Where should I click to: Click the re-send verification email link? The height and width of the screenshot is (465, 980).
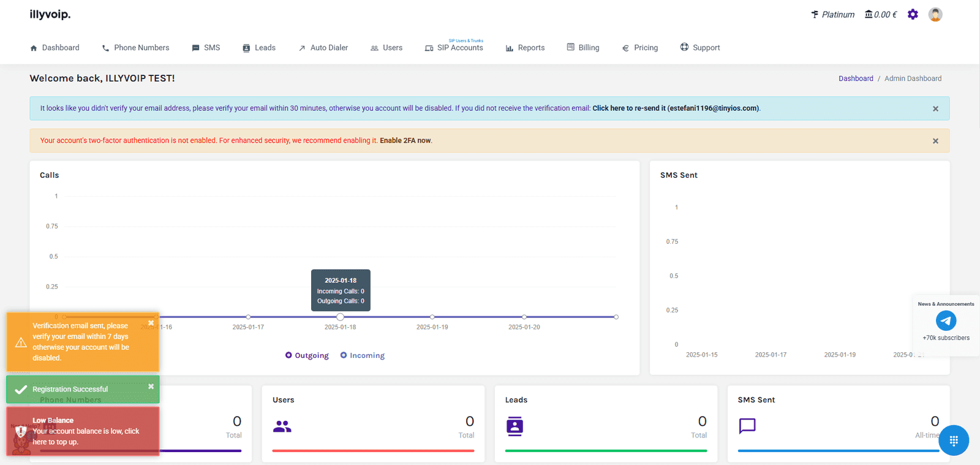[628, 108]
